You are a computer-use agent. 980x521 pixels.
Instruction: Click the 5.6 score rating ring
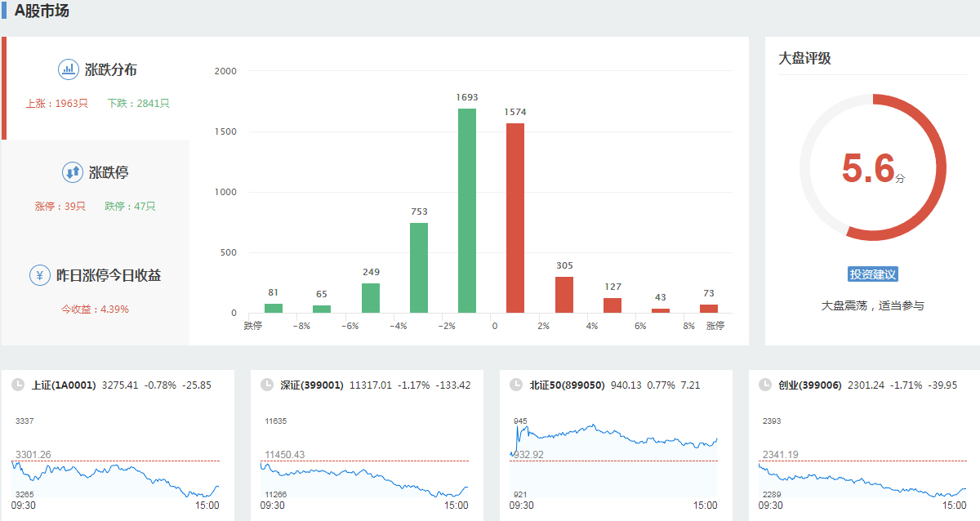click(872, 167)
